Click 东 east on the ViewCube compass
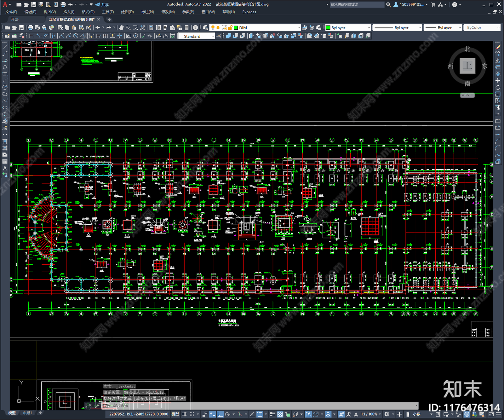Screen dimensions: 504x420 click(x=484, y=66)
